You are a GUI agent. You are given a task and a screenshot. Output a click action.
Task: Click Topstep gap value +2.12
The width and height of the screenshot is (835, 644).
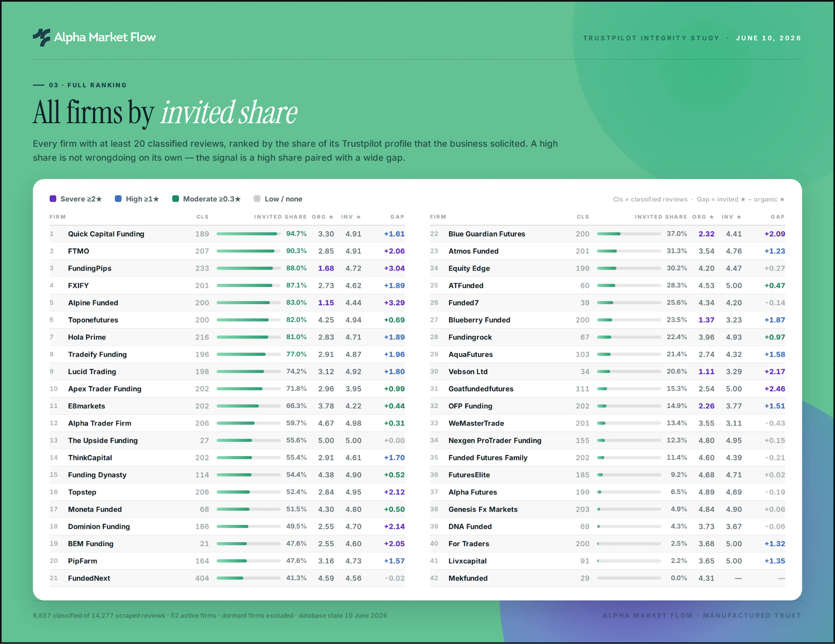394,492
